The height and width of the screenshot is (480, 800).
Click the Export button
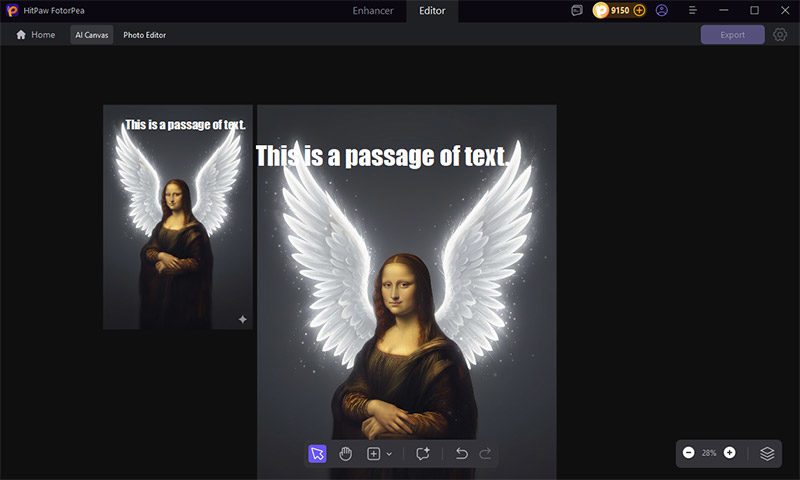(x=732, y=35)
